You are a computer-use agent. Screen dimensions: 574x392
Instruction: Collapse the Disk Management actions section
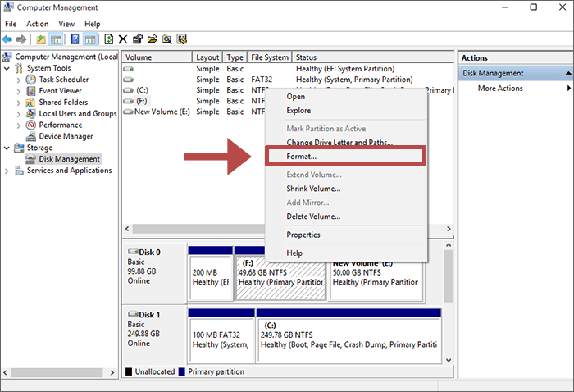coord(568,73)
